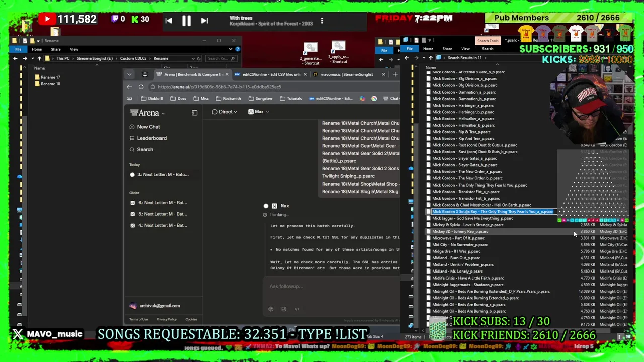Open Songsterr bookmarks folder
The width and height of the screenshot is (644, 362).
(261, 99)
